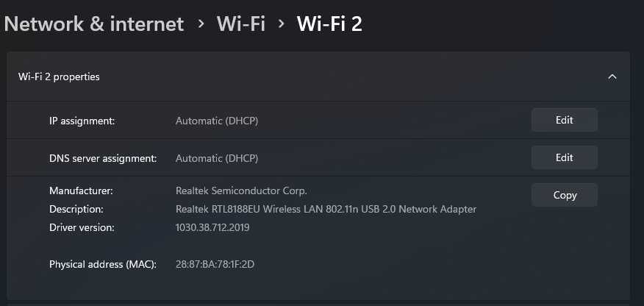The width and height of the screenshot is (644, 306).
Task: Edit the IP assignment setting
Action: [564, 120]
